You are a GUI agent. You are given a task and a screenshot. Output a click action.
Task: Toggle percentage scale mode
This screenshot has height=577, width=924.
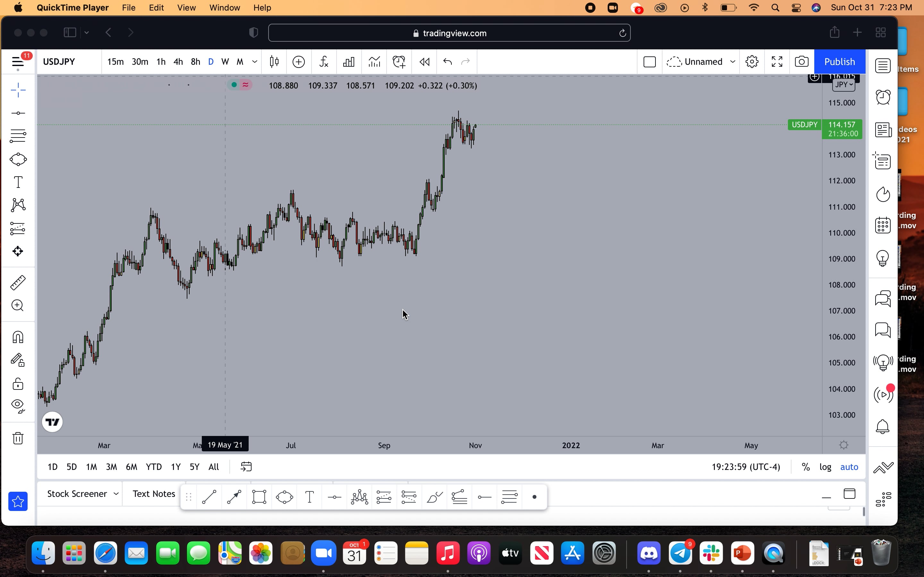coord(805,466)
